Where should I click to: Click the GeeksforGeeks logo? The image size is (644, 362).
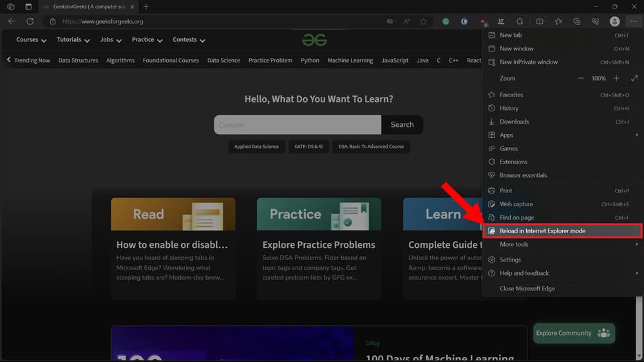[x=315, y=40]
